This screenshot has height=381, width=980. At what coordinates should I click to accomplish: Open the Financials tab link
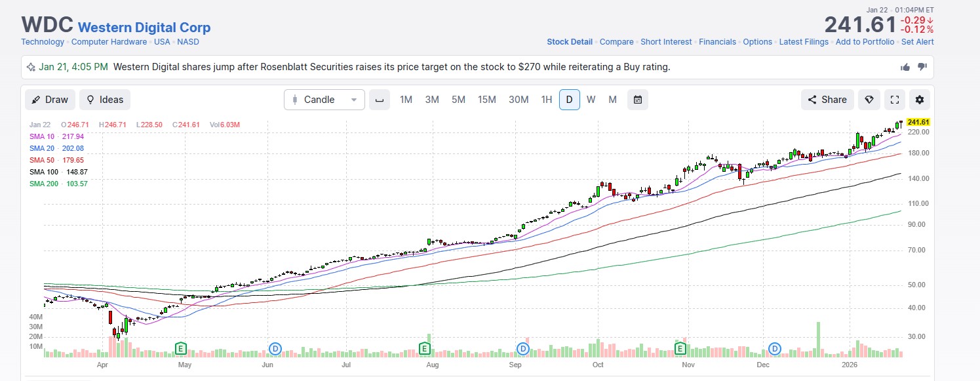tap(717, 42)
